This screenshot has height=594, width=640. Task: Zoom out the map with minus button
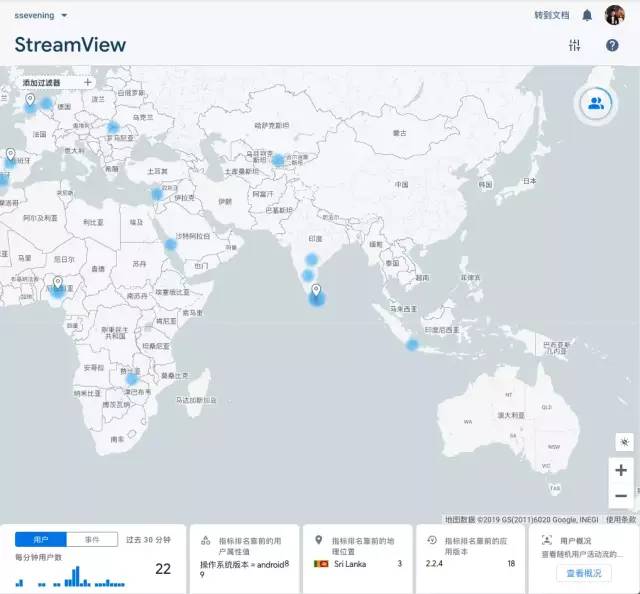click(621, 496)
